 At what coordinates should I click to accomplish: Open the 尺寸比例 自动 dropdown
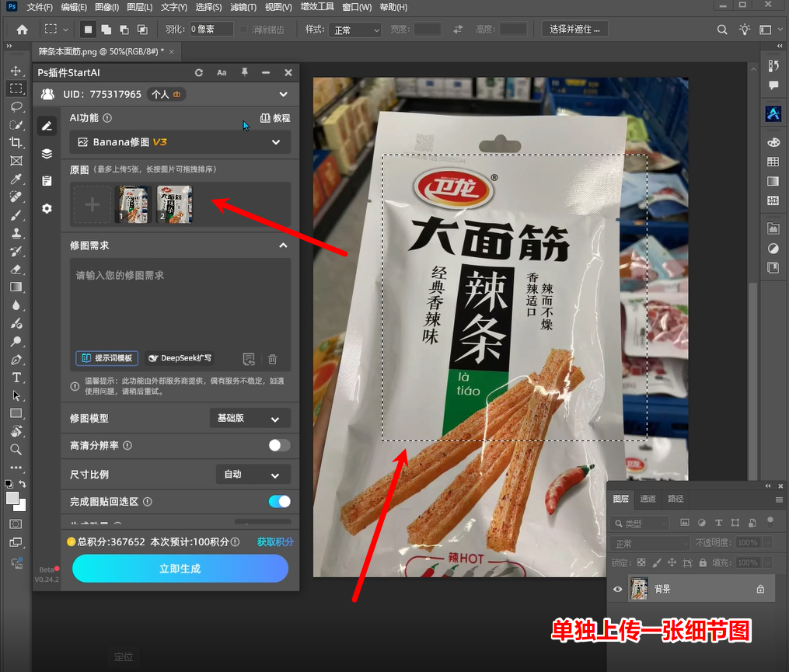tap(253, 475)
